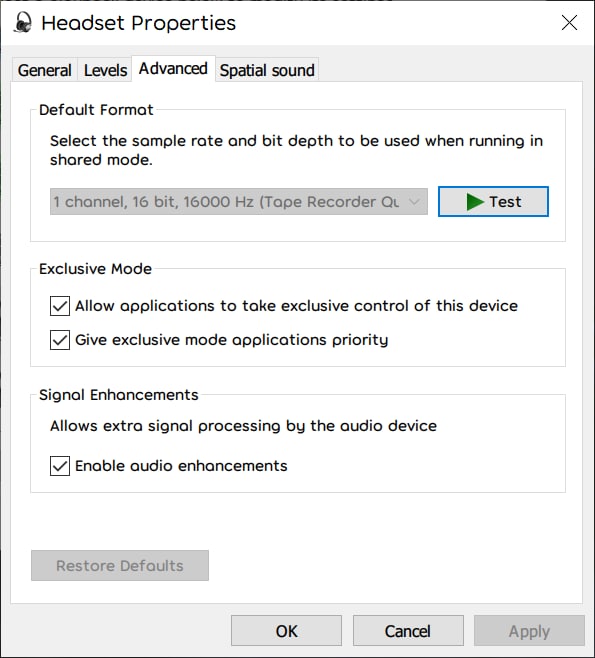Click the green play triangle on Test
The width and height of the screenshot is (595, 658).
[x=475, y=202]
